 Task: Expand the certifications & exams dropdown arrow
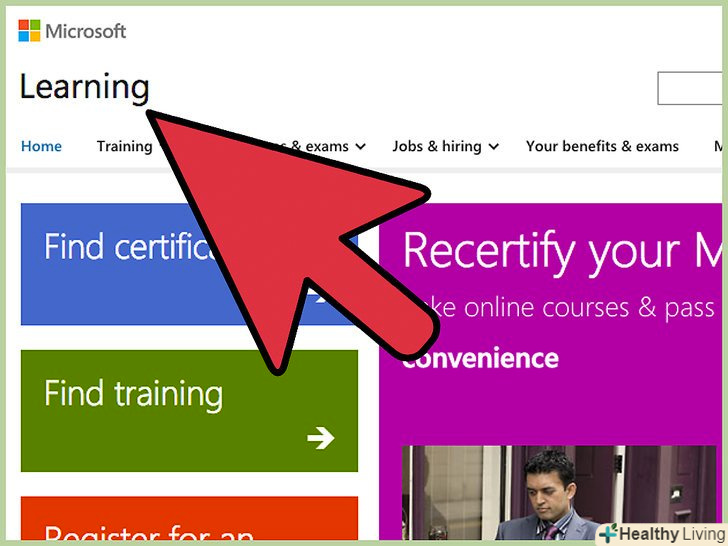pyautogui.click(x=361, y=147)
